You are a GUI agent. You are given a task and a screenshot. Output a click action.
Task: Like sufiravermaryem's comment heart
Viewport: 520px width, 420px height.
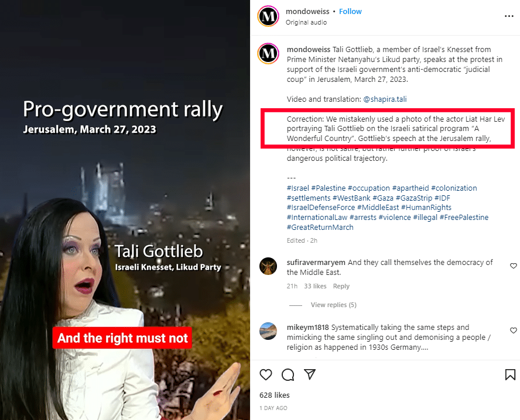click(514, 266)
